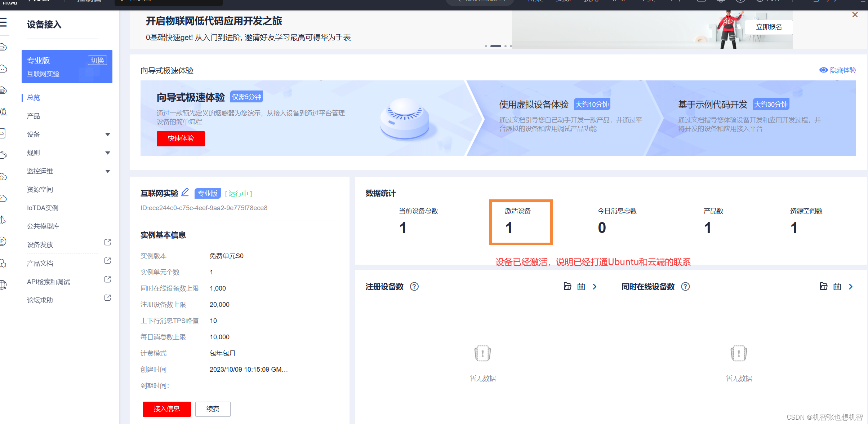Viewport: 868px width, 424px height.
Task: Click the edit pencil next to 互联网实验
Action: [185, 192]
